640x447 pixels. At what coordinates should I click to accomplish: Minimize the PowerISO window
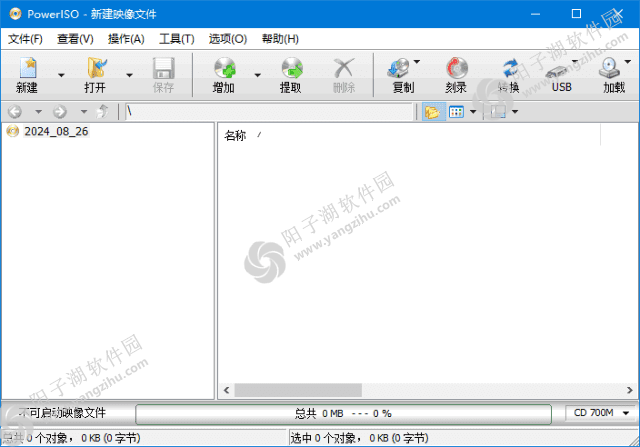(536, 14)
